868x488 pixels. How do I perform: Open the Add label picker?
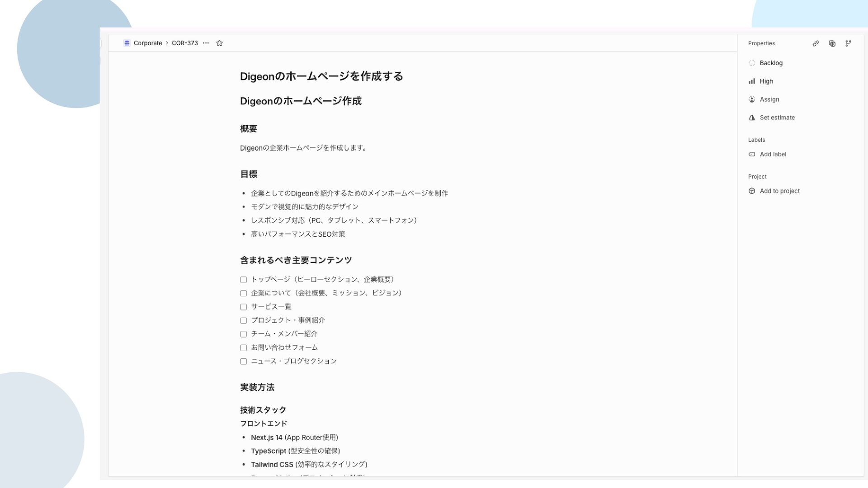point(768,154)
